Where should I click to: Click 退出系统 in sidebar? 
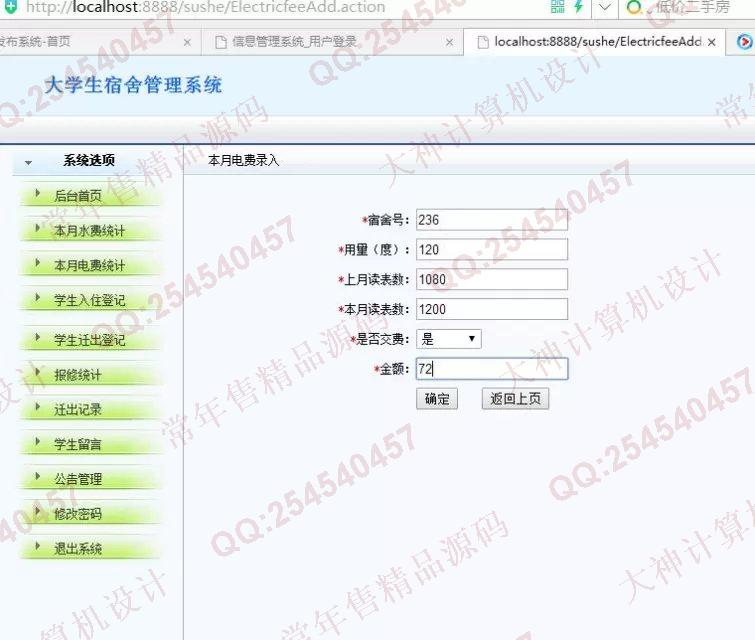(x=78, y=549)
